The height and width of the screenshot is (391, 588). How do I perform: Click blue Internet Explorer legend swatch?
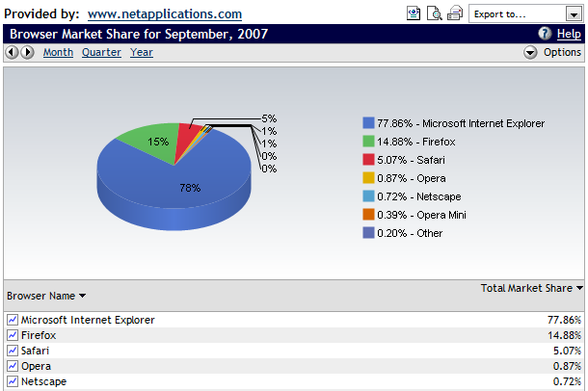point(368,123)
